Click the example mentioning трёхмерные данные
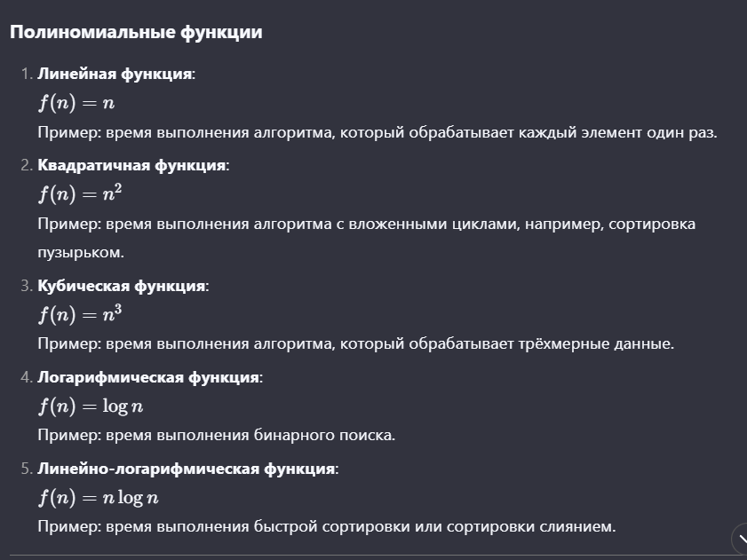The height and width of the screenshot is (560, 747). click(x=356, y=343)
